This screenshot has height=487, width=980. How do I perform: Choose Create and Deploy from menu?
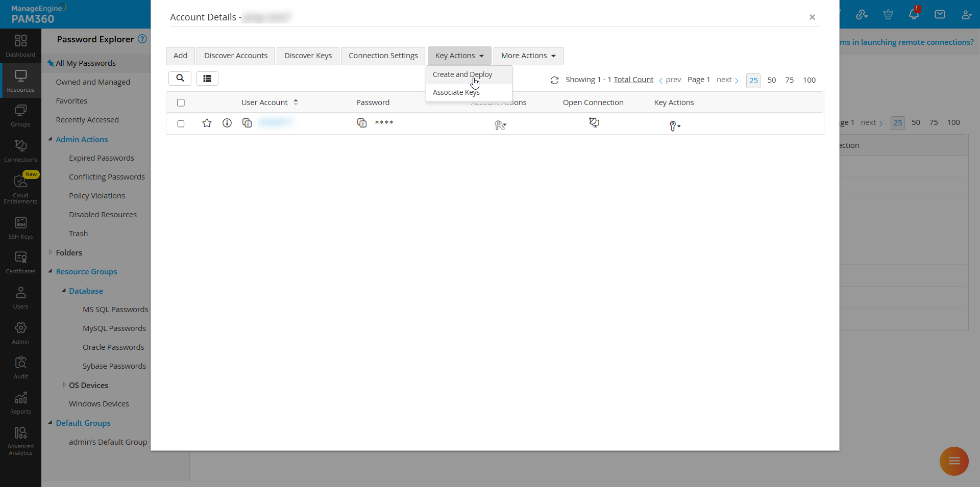click(462, 74)
